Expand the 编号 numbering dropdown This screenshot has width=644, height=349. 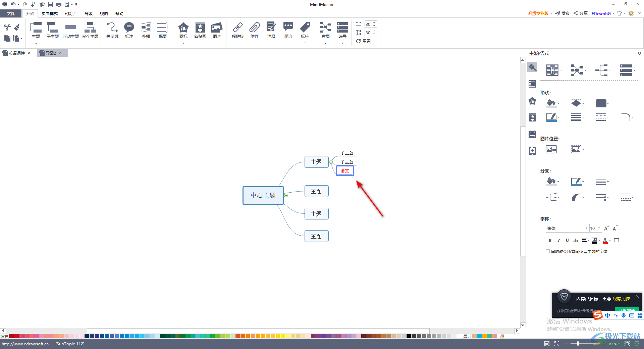(x=342, y=43)
